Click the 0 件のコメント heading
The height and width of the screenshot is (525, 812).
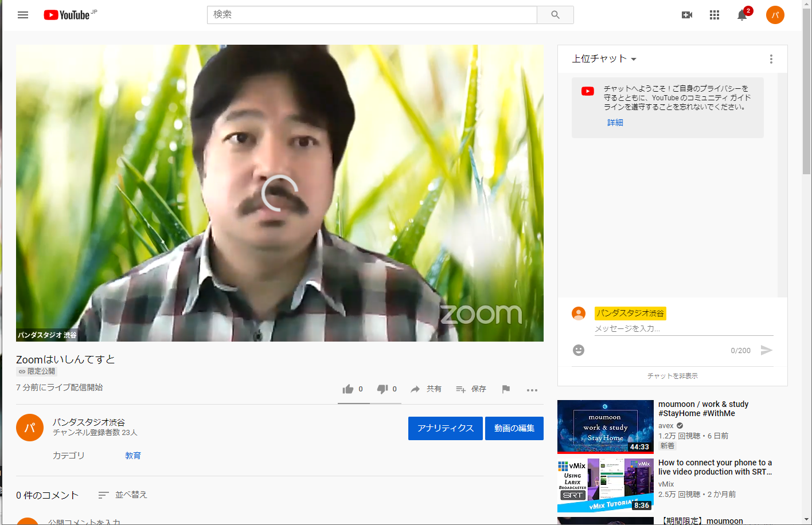47,495
